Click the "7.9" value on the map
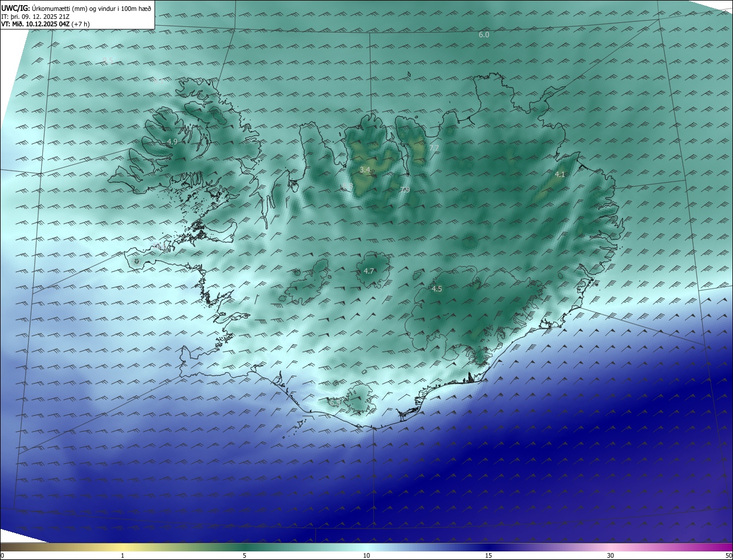This screenshot has height=560, width=733. (405, 190)
